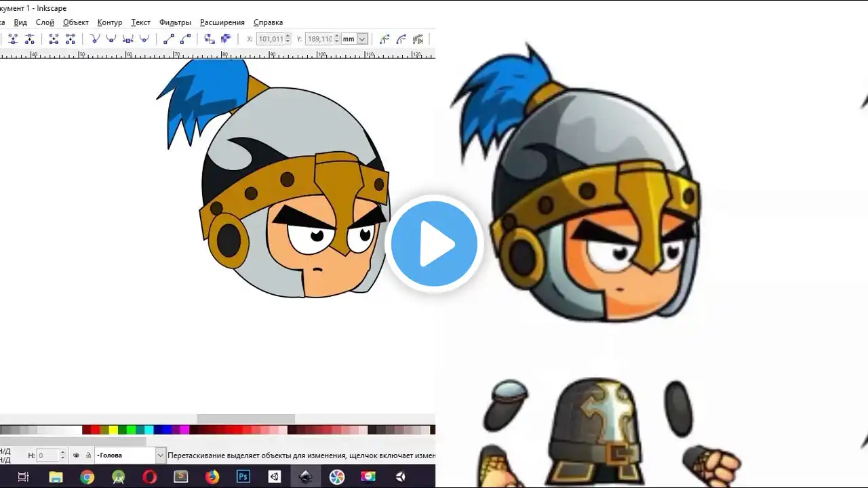The height and width of the screenshot is (488, 868).
Task: Click the Y coordinate stepper arrows
Action: pos(337,39)
